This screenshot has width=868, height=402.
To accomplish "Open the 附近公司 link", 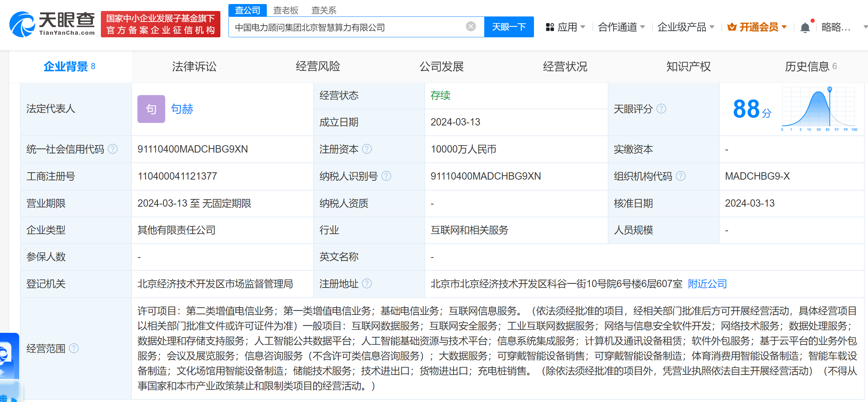I will [x=707, y=284].
